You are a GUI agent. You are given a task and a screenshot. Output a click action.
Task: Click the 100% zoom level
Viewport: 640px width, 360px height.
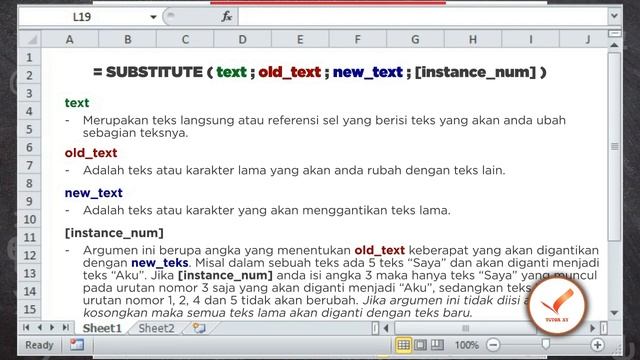(467, 345)
